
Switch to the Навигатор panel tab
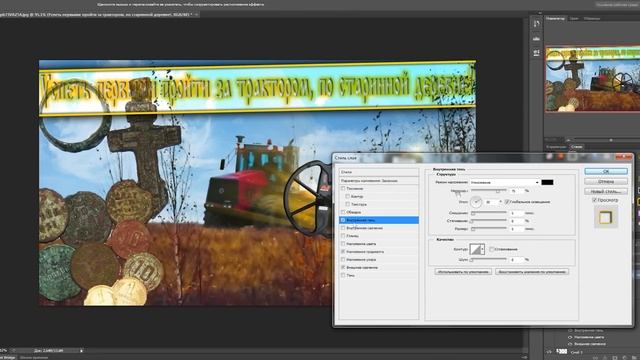click(556, 18)
